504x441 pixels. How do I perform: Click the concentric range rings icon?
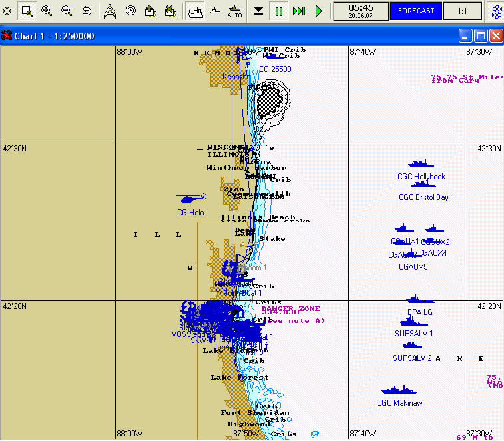tap(130, 11)
